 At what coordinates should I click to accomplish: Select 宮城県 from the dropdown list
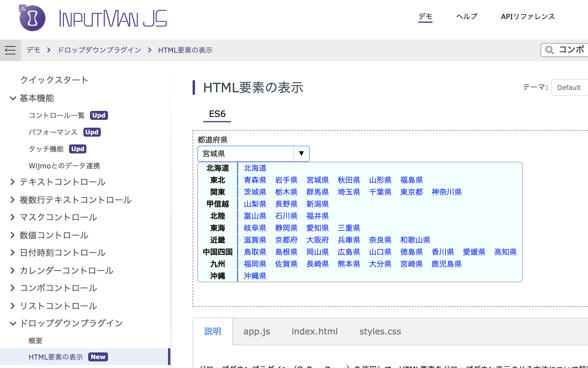[318, 180]
